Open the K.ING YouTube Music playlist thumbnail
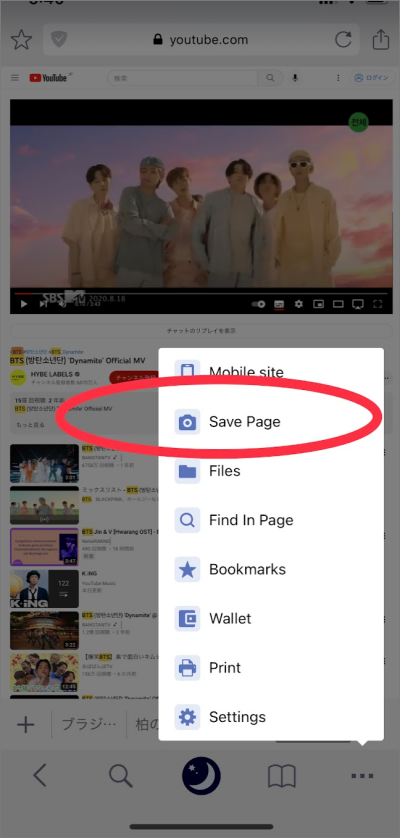The width and height of the screenshot is (400, 838). coord(44,589)
